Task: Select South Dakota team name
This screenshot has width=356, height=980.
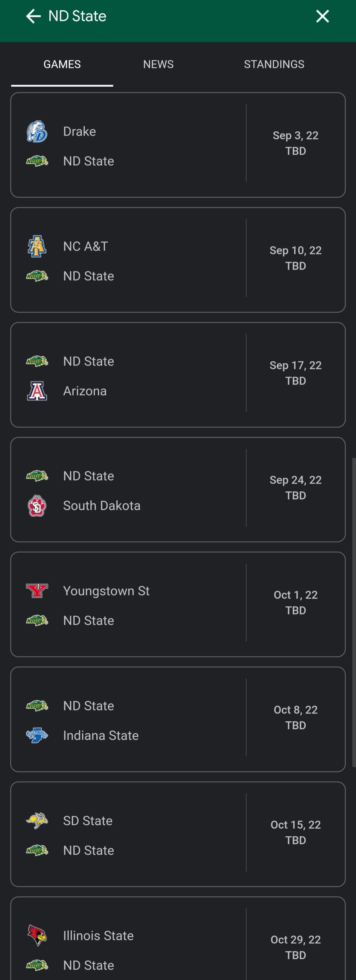Action: (x=102, y=506)
